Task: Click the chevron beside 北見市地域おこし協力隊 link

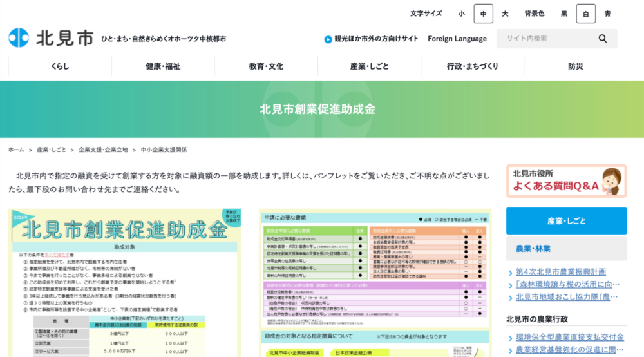Action: (x=510, y=298)
